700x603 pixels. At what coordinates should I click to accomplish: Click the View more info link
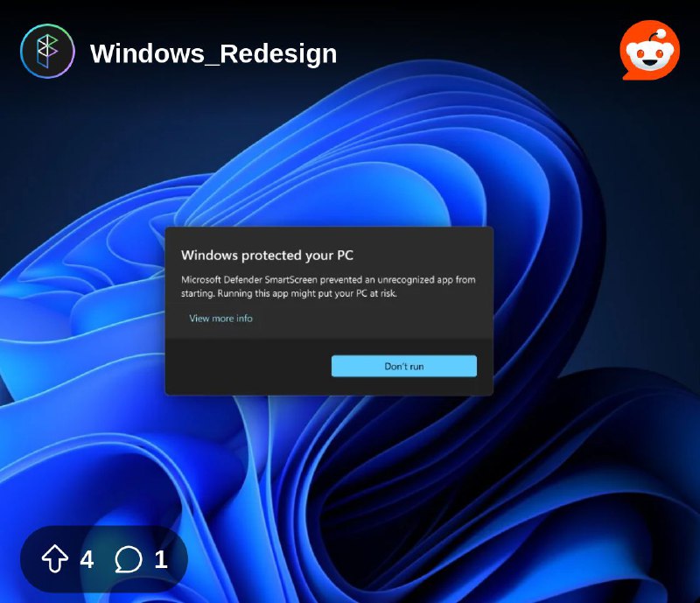click(x=221, y=318)
